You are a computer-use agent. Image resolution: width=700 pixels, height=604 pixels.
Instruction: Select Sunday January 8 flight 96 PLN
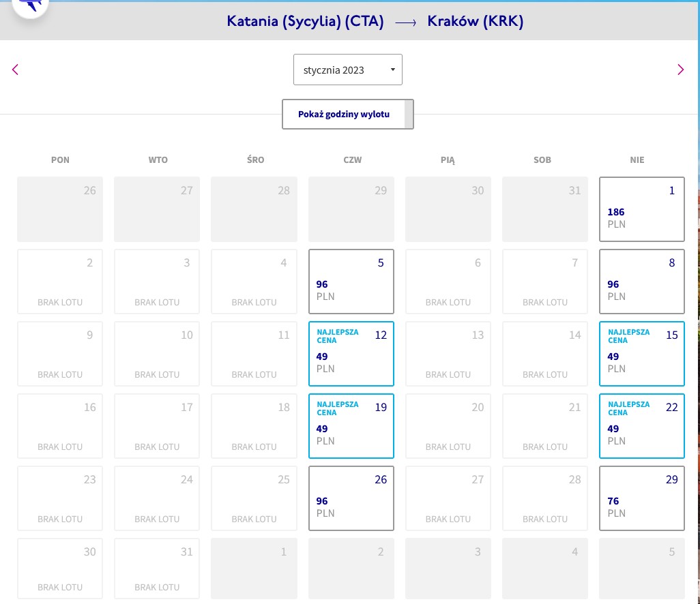tap(641, 282)
